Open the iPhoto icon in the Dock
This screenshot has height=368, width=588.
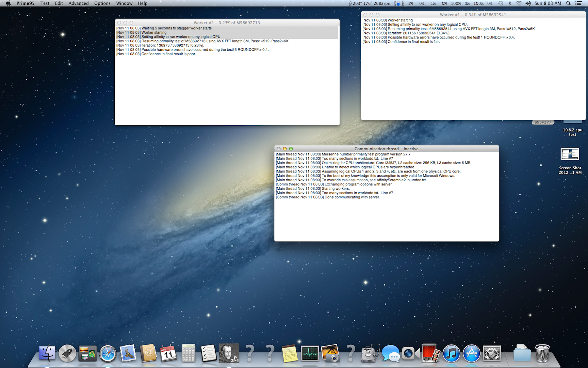pyautogui.click(x=330, y=353)
